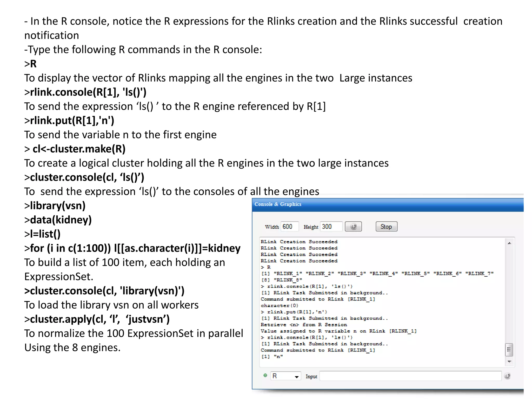Click the 'Width' label in console panel
532x399 pixels.
click(272, 227)
